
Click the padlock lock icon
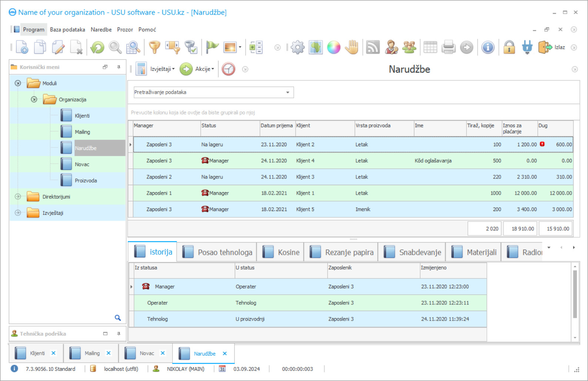click(x=509, y=47)
